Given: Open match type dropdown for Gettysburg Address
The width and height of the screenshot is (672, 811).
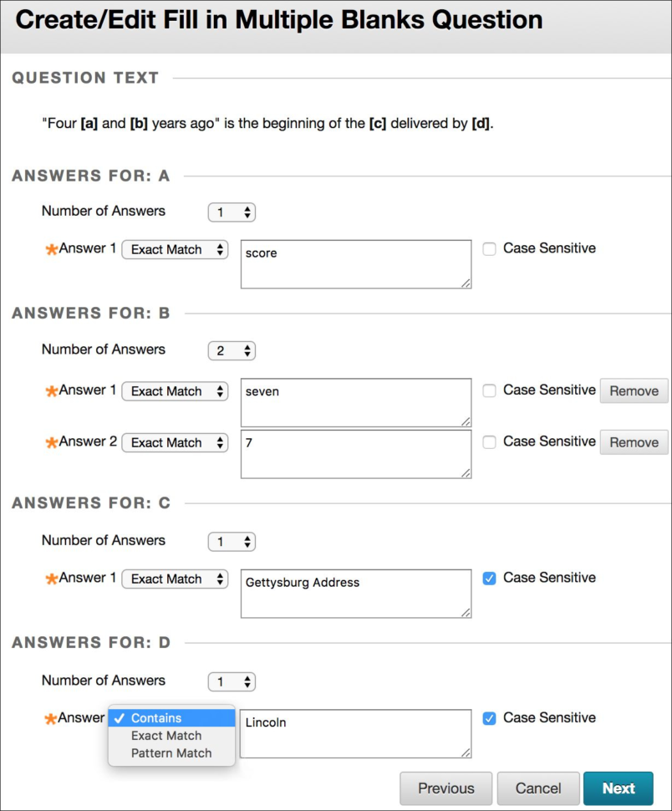Looking at the screenshot, I should pyautogui.click(x=175, y=579).
